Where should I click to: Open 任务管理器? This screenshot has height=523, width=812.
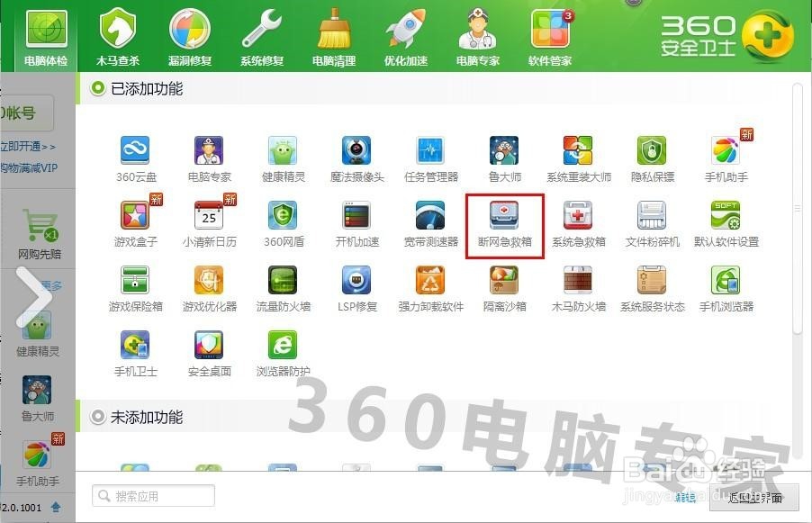[431, 158]
